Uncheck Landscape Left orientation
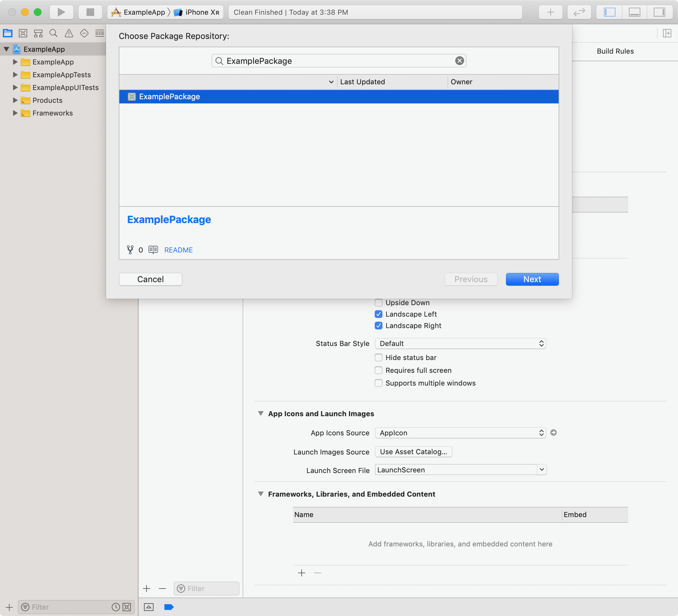The height and width of the screenshot is (616, 678). [378, 314]
